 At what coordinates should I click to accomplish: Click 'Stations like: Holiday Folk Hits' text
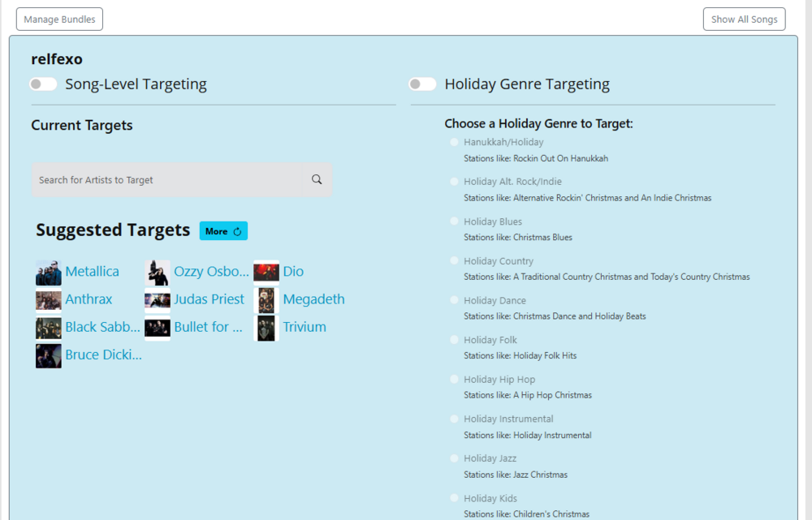point(520,355)
